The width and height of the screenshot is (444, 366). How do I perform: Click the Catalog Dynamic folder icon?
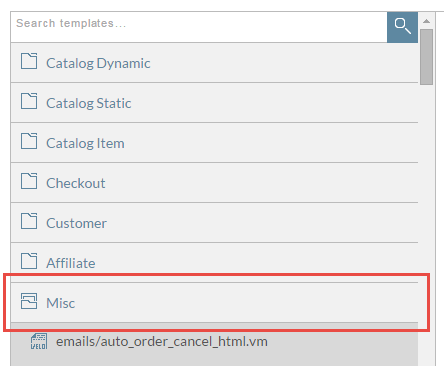click(x=29, y=61)
